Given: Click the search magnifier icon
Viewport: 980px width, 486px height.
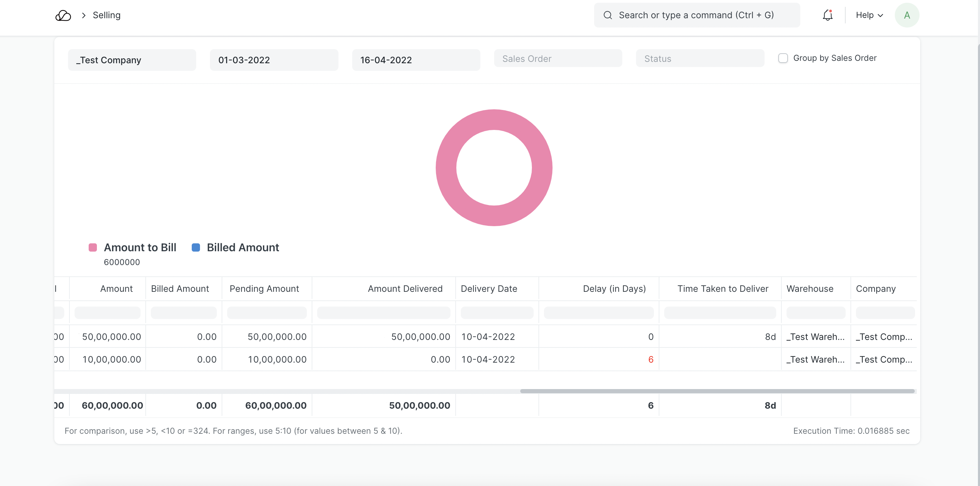Looking at the screenshot, I should coord(608,15).
